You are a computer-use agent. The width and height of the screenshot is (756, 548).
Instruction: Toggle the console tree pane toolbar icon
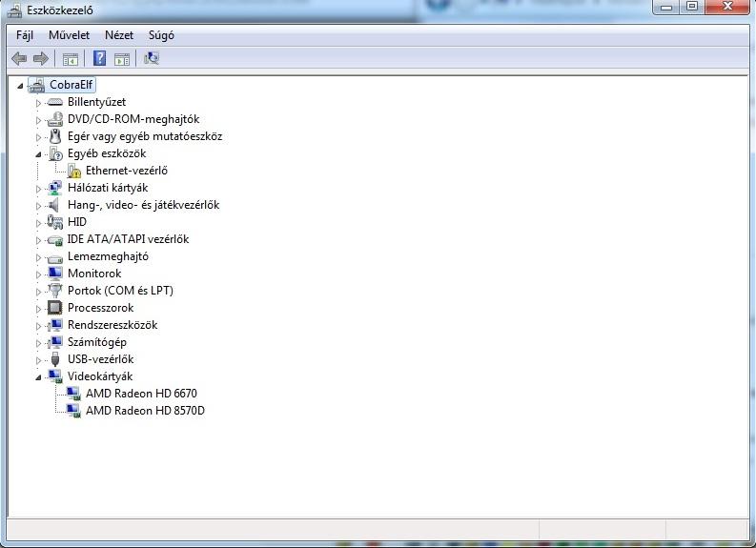coord(70,59)
